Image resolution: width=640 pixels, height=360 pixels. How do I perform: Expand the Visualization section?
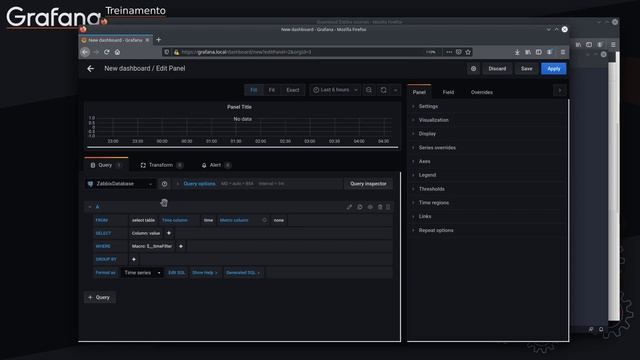point(433,120)
